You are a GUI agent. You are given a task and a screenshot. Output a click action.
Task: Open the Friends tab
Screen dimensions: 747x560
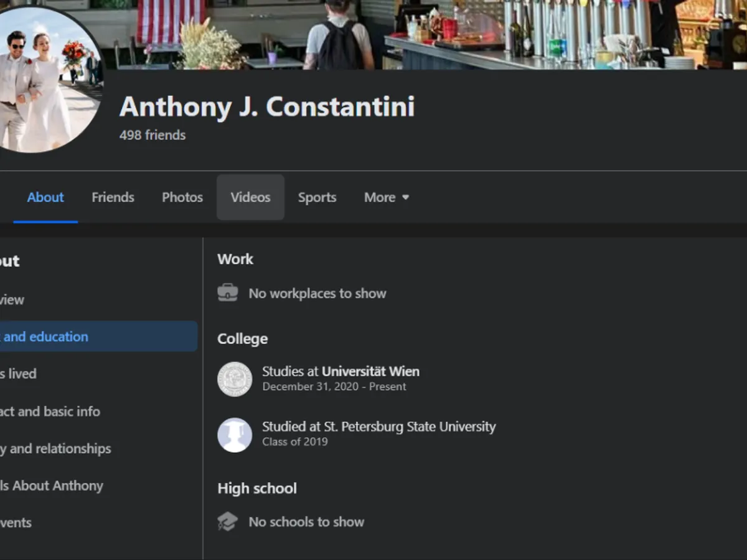[113, 197]
